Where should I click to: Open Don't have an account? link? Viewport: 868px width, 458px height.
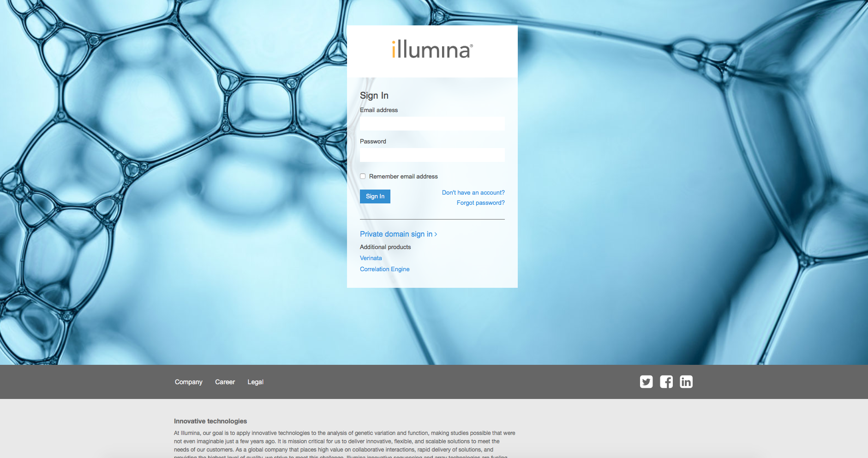[x=473, y=193]
